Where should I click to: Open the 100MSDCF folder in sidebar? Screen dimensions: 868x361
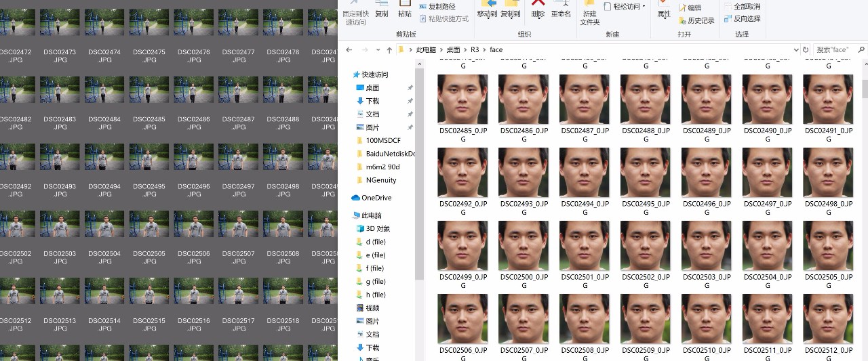(378, 141)
